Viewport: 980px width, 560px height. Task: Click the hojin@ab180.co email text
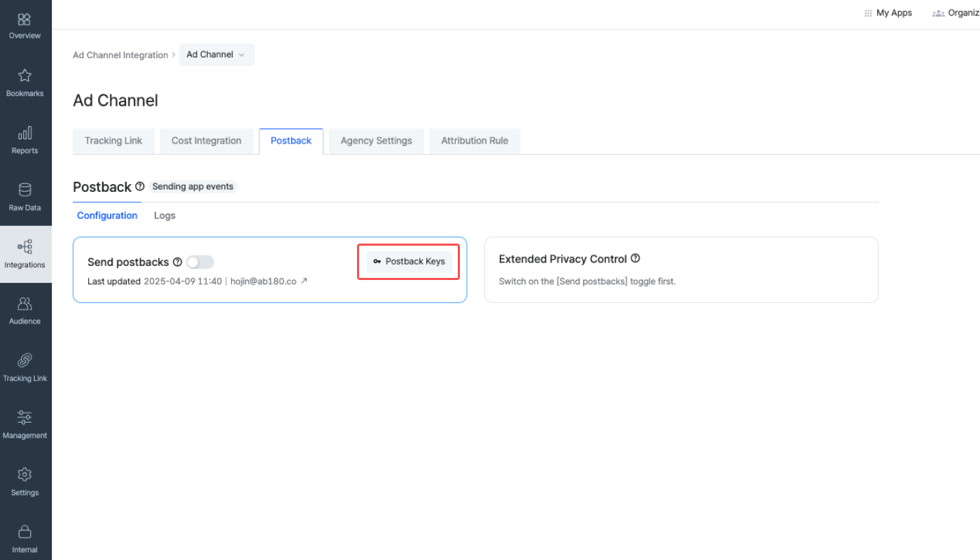coord(264,281)
